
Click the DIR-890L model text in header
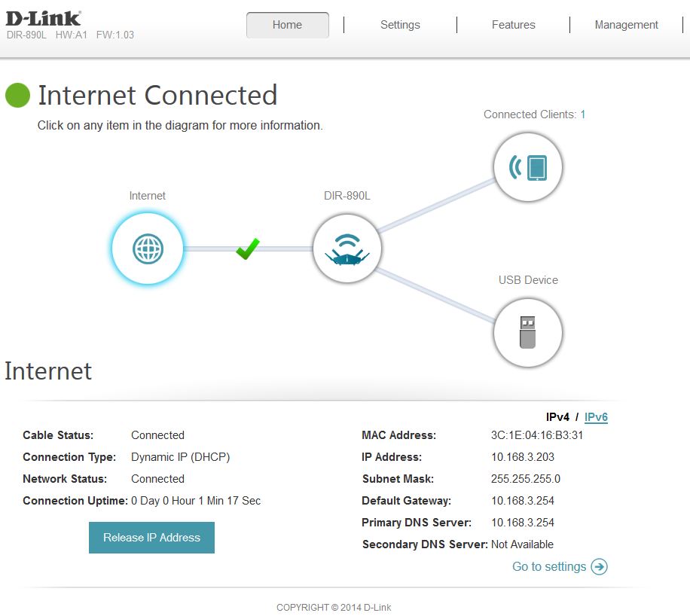26,35
